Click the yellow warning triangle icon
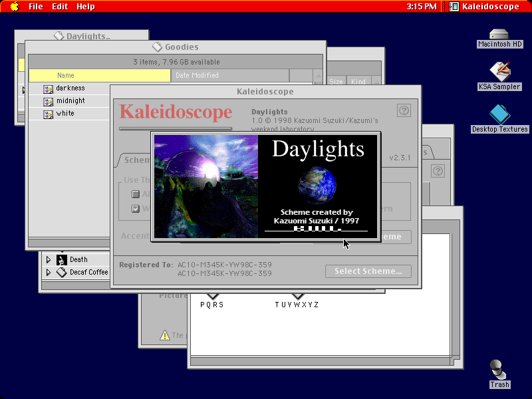This screenshot has height=399, width=532. 164,335
